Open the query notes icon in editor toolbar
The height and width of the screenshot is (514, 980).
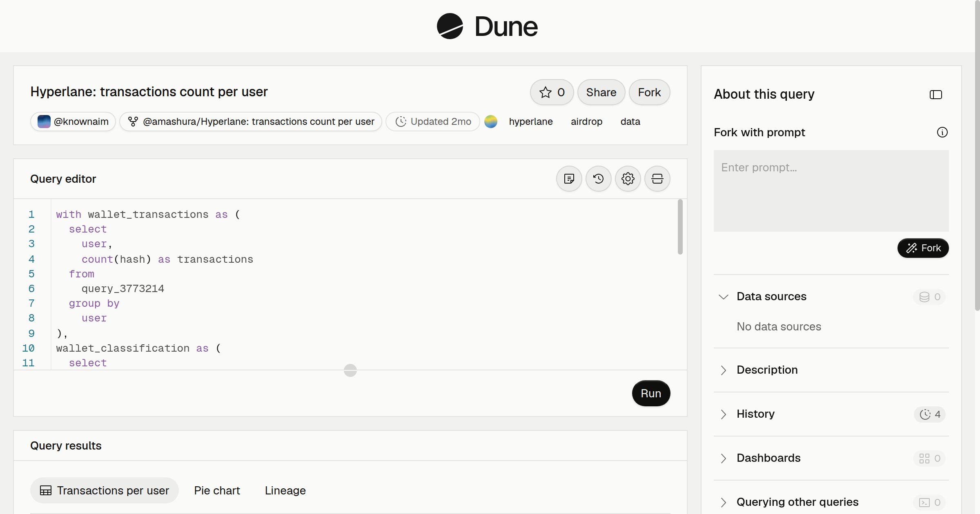(569, 179)
